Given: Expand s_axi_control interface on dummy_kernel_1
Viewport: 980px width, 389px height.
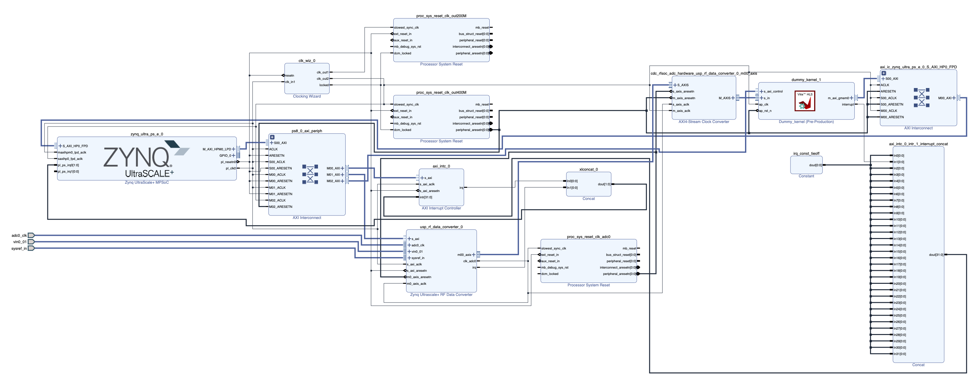Looking at the screenshot, I should (x=761, y=91).
